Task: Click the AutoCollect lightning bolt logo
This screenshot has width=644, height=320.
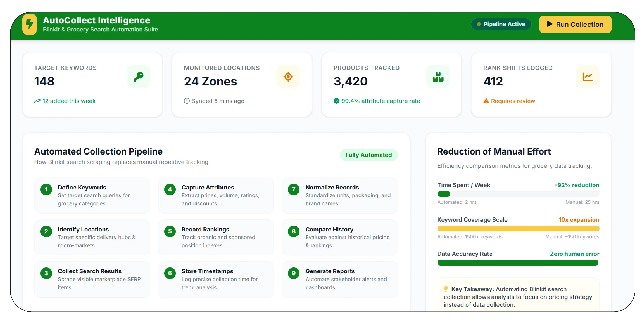Action: 30,24
